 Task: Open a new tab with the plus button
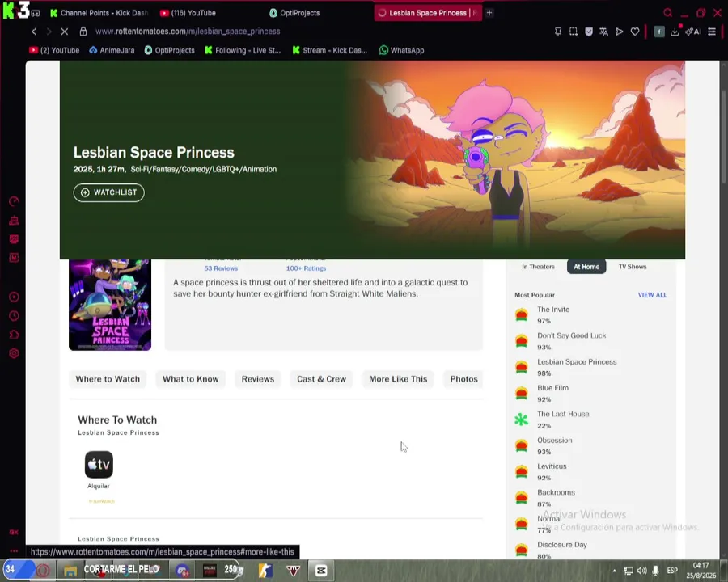click(489, 13)
